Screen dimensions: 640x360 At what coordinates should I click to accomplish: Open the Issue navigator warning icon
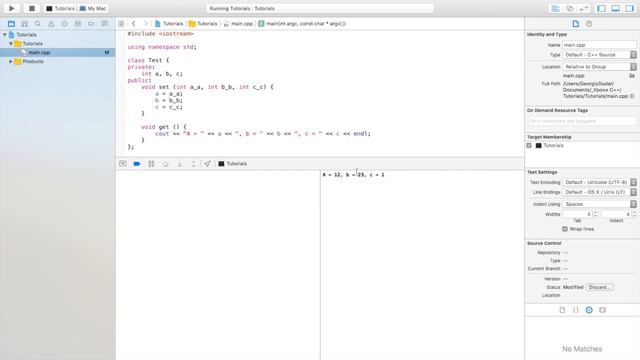(51, 24)
